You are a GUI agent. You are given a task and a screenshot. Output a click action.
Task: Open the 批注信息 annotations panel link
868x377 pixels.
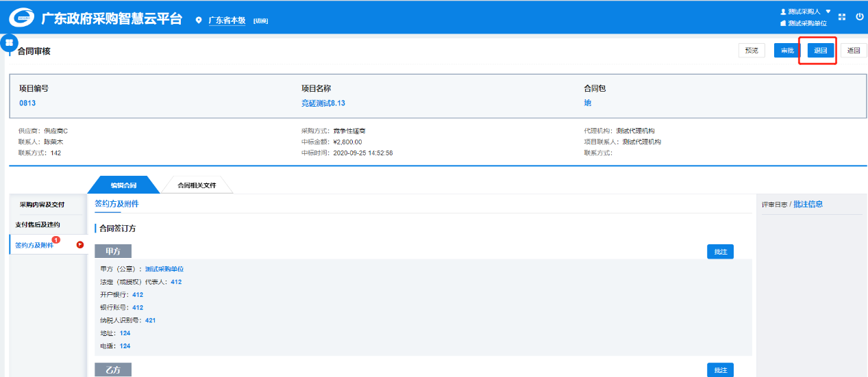coord(808,204)
